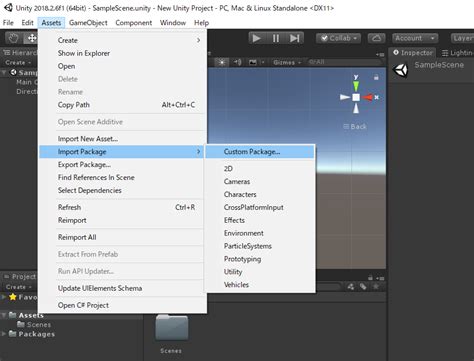Open the Component menu

pos(133,23)
